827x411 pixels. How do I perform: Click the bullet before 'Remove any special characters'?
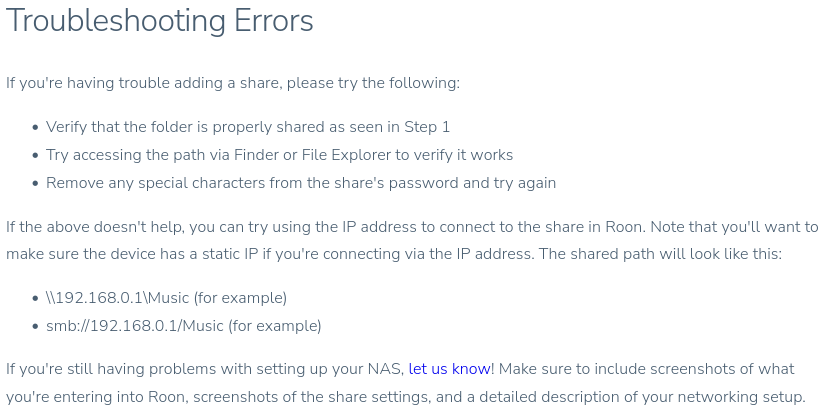click(35, 184)
